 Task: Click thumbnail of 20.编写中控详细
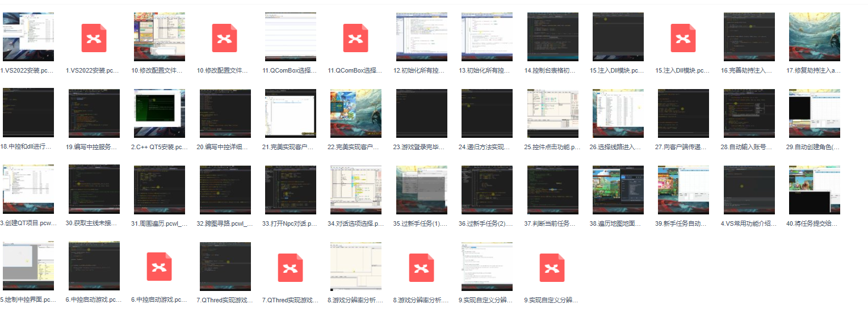[x=225, y=113]
